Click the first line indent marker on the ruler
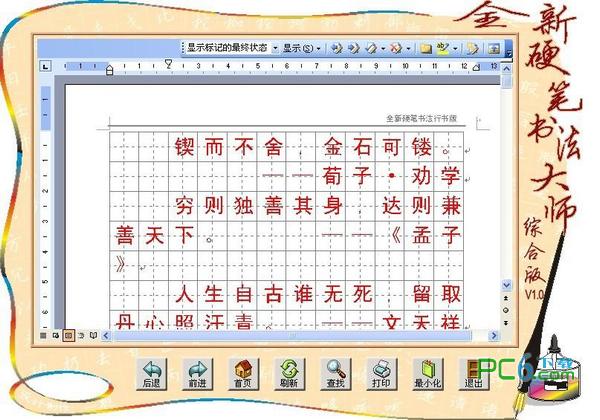Image resolution: width=600 pixels, height=420 pixels. [x=168, y=63]
